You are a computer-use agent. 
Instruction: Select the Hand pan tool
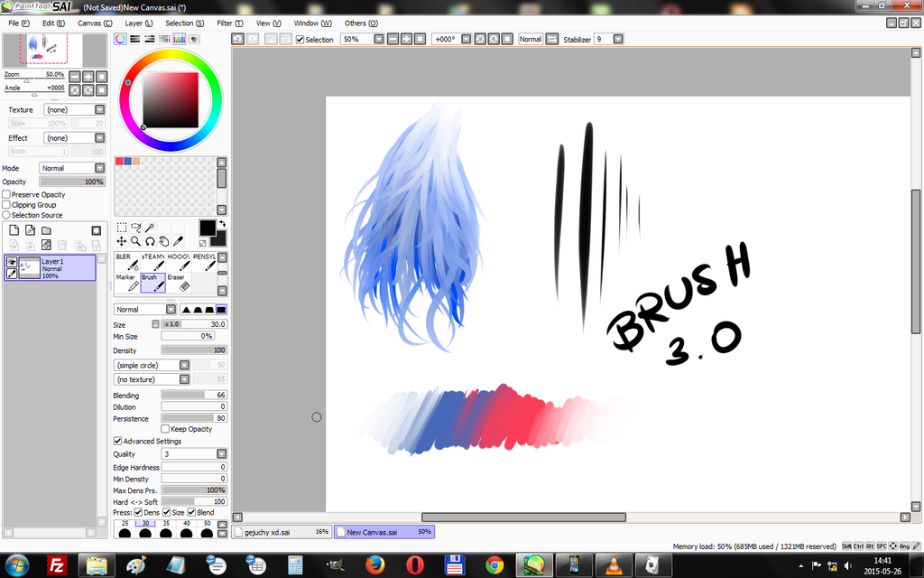[164, 241]
